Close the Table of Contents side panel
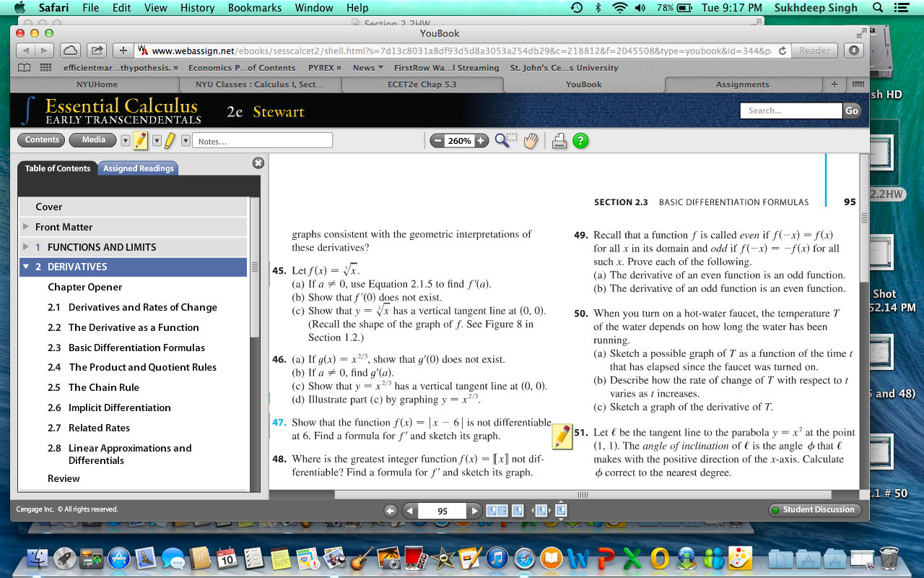Viewport: 924px width, 578px height. pos(258,163)
